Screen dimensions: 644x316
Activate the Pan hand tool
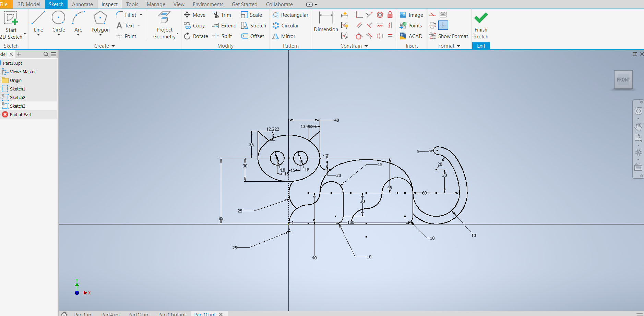pos(638,127)
